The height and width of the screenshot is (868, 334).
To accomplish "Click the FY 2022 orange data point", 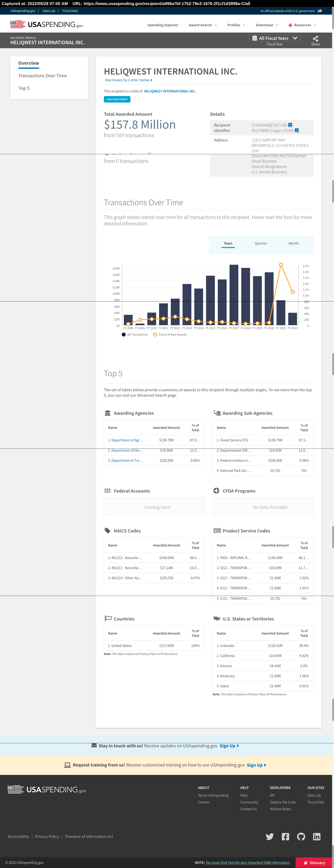I will [x=293, y=292].
